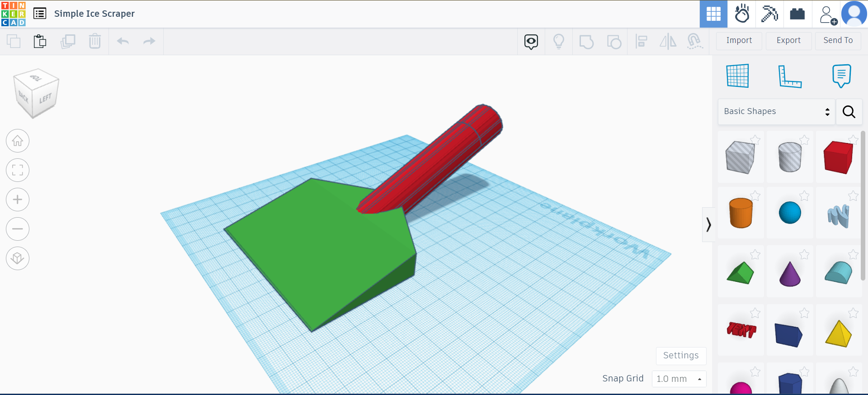Viewport: 868px width, 395px height.
Task: Click the Redo arrow
Action: pyautogui.click(x=149, y=41)
